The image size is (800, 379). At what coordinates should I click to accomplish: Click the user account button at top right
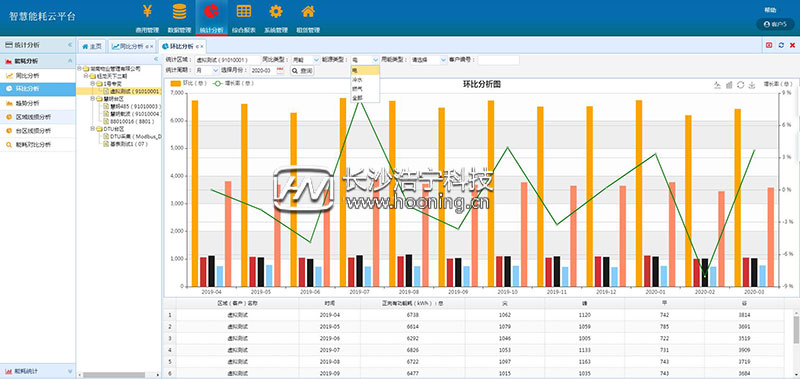click(775, 24)
